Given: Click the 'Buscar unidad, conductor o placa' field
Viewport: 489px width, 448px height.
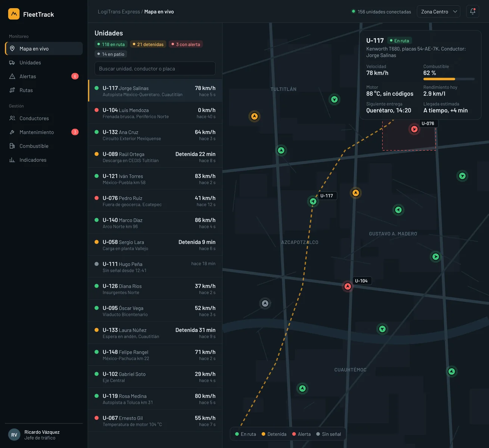Looking at the screenshot, I should pos(155,69).
